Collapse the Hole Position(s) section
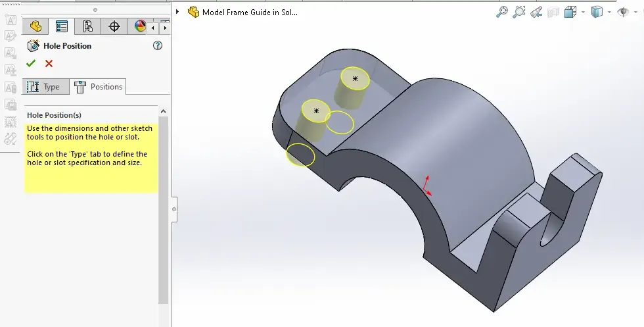Screen dimensions: 644x327 point(163,111)
